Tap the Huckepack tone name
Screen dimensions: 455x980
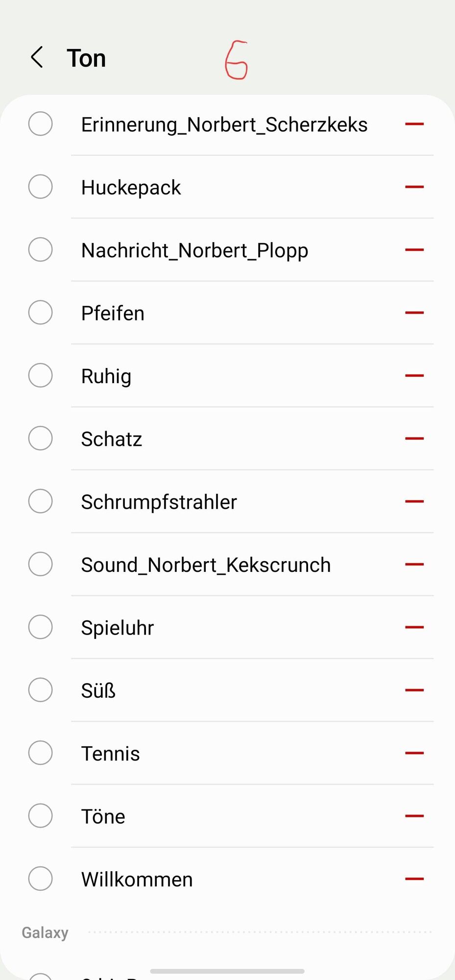131,188
